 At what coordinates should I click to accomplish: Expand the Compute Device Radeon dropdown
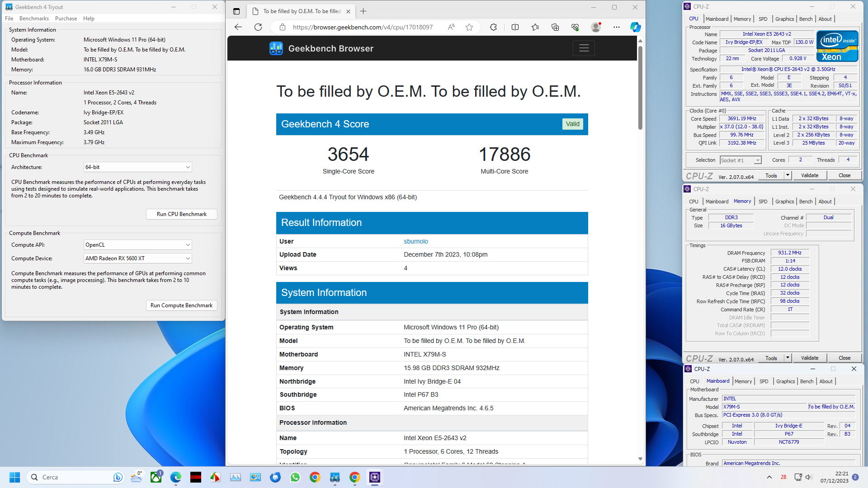(137, 258)
